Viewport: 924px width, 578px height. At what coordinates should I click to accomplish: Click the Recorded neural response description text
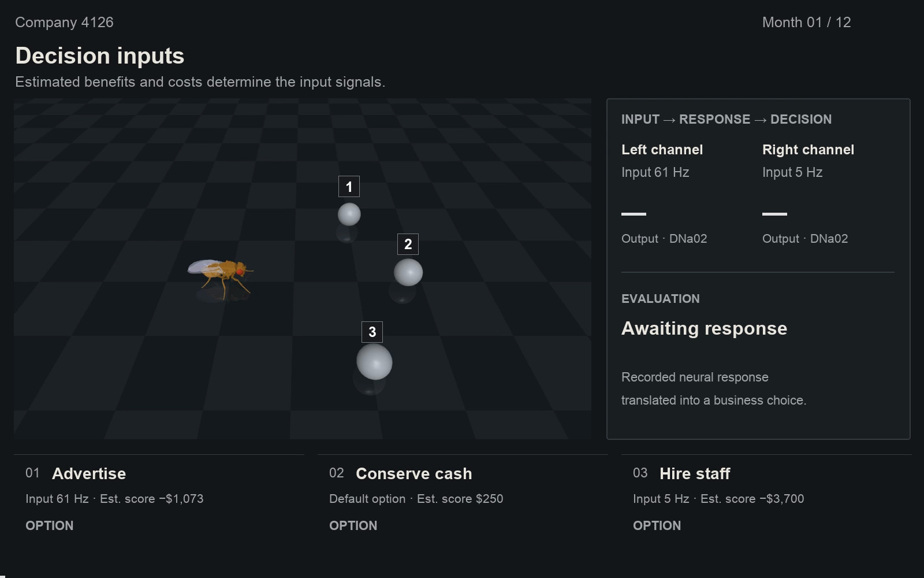pos(714,388)
